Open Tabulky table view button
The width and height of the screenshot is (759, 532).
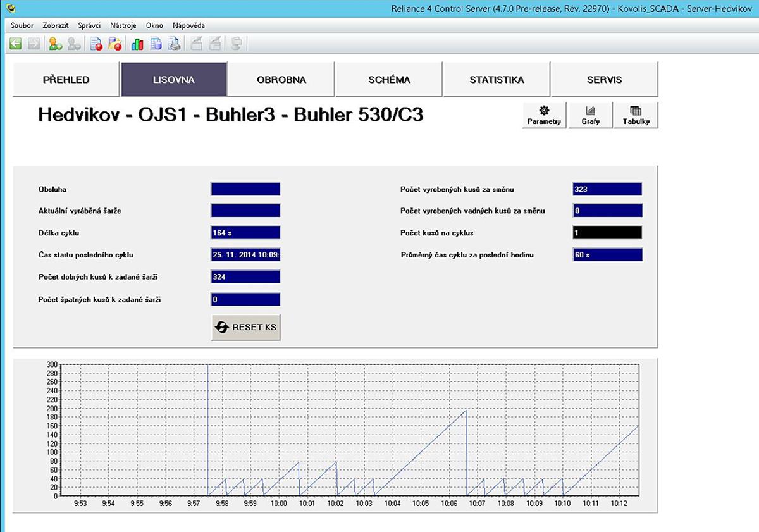point(636,115)
